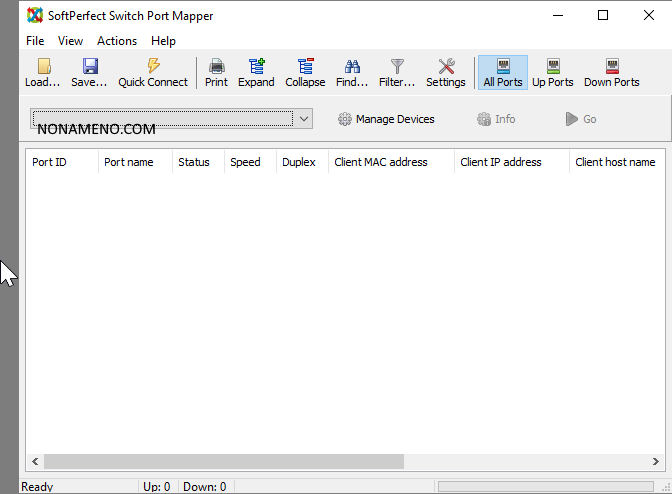The height and width of the screenshot is (494, 672).
Task: Open the File menu
Action: coord(35,41)
